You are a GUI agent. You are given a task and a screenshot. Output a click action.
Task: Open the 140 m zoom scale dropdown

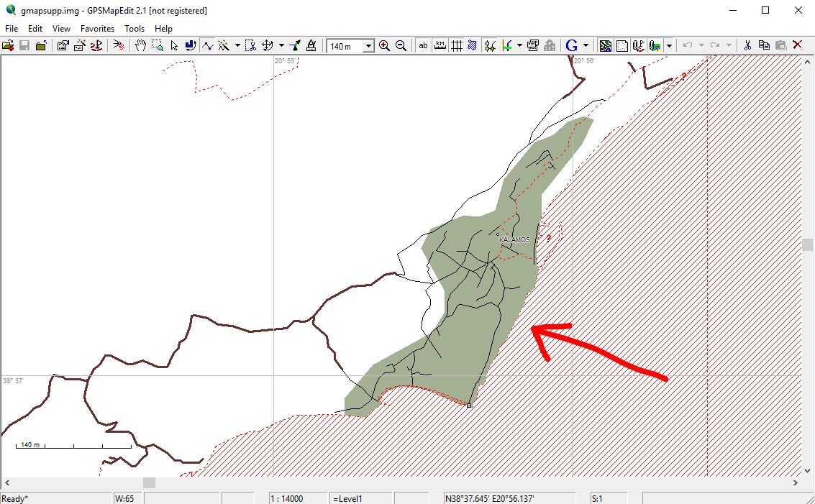pos(368,46)
